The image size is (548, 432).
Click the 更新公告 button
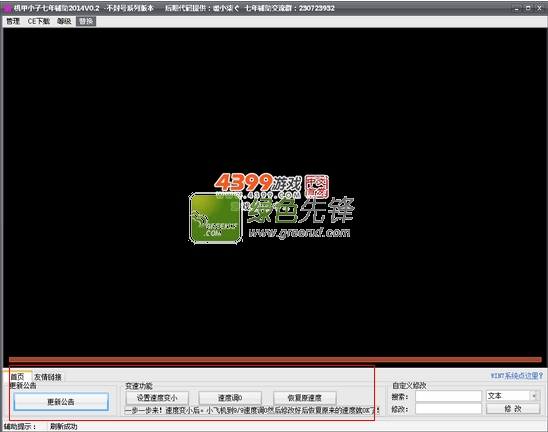pos(61,402)
